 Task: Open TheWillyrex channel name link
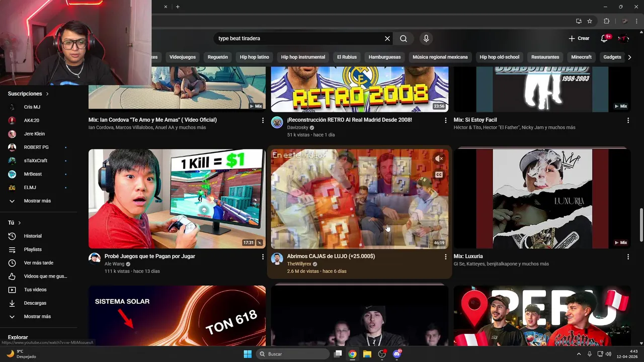point(299,264)
